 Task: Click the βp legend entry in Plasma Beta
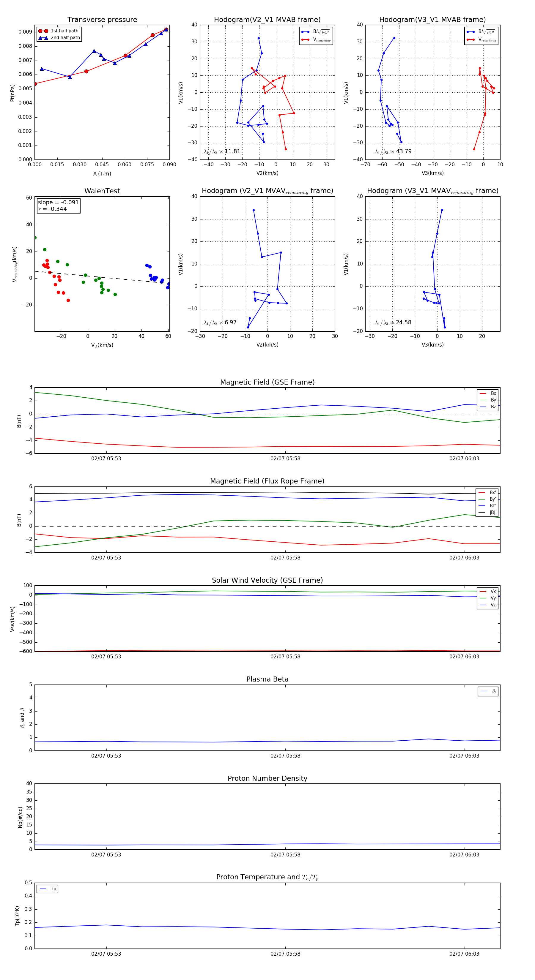click(488, 691)
